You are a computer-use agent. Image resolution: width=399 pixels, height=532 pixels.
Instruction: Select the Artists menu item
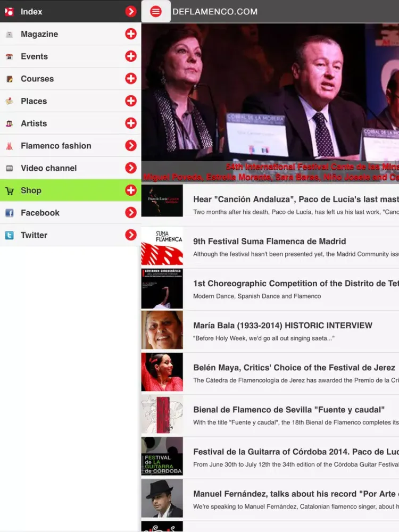(70, 123)
